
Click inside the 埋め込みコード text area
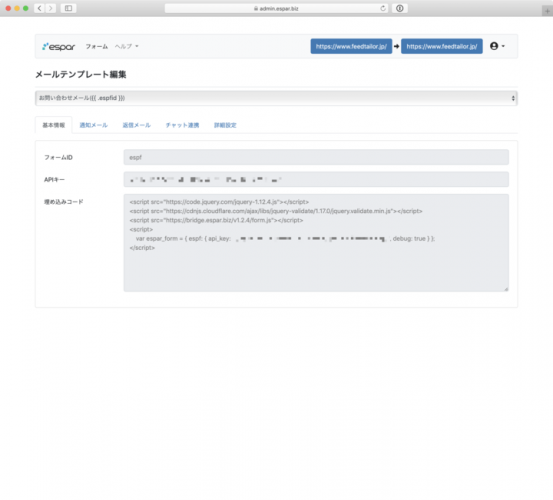(316, 243)
